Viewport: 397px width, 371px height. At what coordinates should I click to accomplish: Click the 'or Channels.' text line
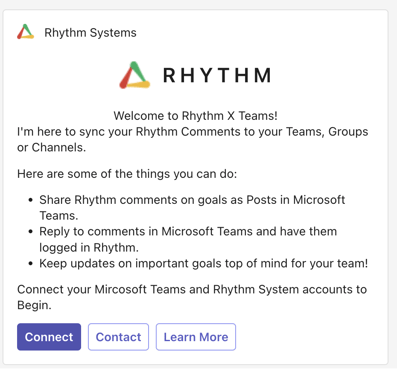tap(52, 147)
